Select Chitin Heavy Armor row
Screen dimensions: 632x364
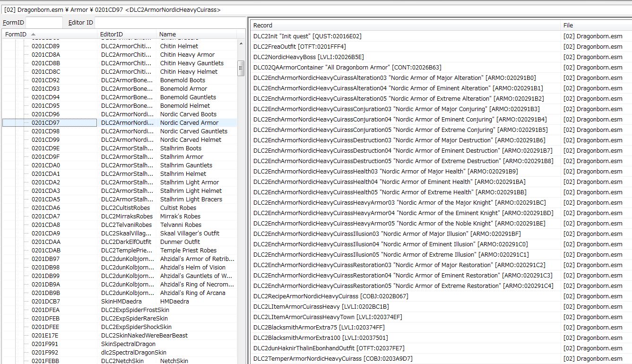120,55
